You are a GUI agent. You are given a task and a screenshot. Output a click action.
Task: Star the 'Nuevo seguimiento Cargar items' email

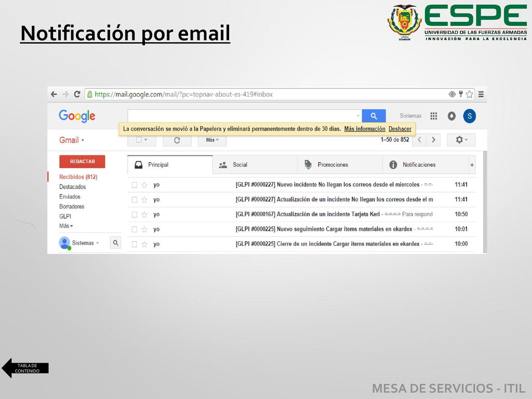point(144,229)
